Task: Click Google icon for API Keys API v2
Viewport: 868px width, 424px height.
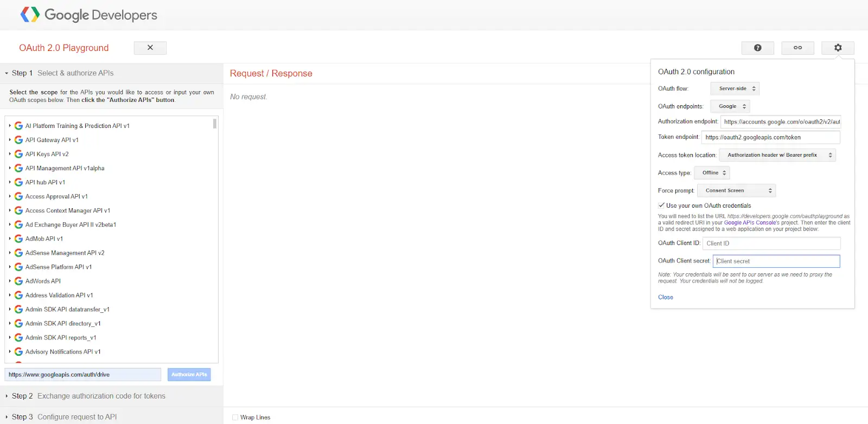Action: tap(18, 154)
